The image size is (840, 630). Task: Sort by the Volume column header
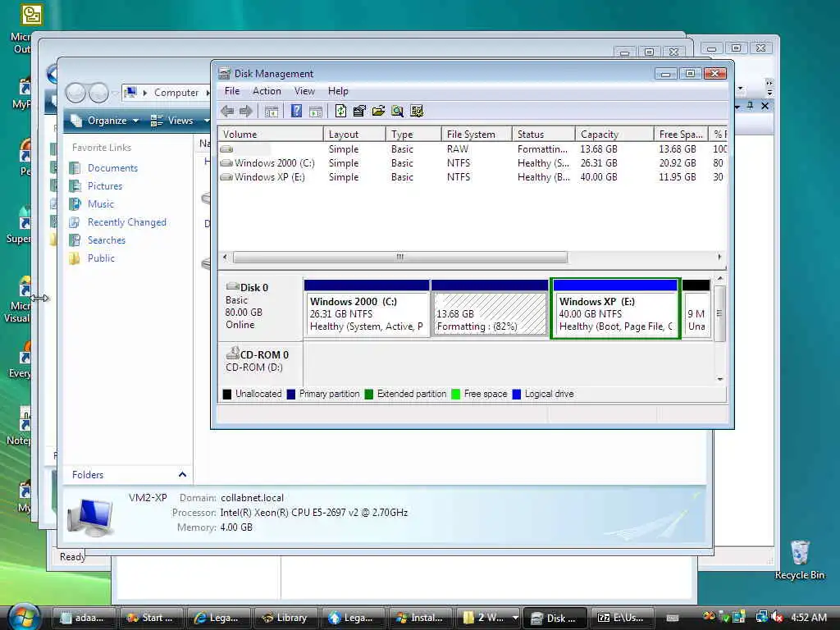pyautogui.click(x=270, y=134)
